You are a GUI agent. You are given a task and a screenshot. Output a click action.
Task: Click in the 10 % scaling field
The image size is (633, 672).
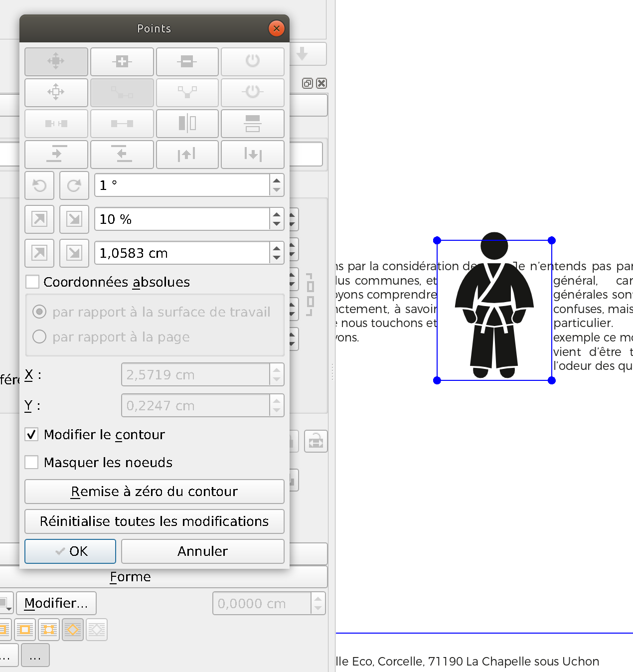click(x=182, y=219)
